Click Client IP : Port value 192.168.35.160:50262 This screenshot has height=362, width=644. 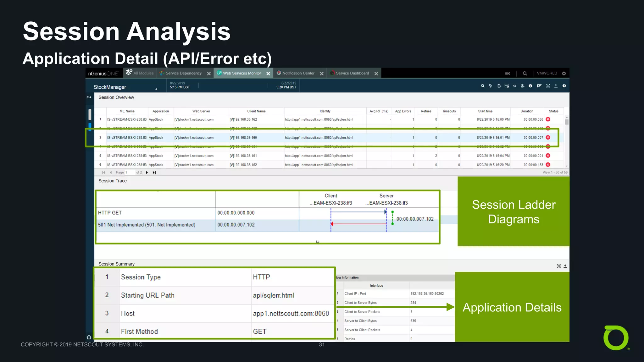coord(427,293)
